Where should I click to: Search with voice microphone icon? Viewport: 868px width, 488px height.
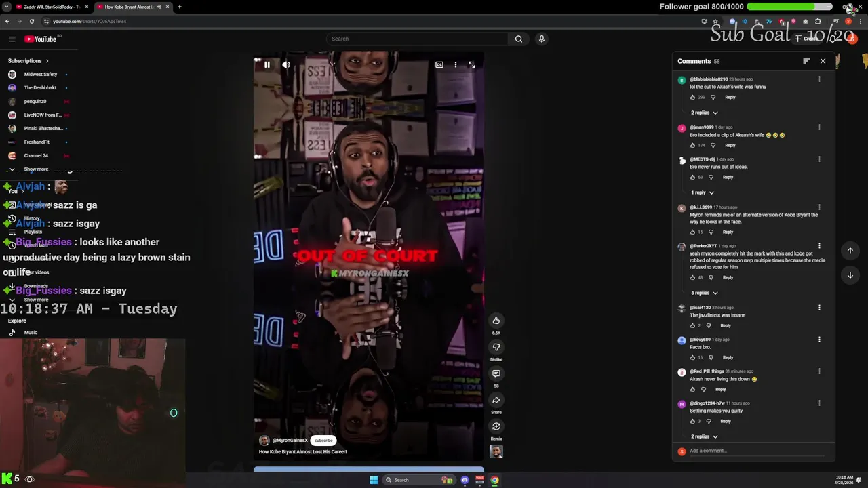pyautogui.click(x=541, y=39)
